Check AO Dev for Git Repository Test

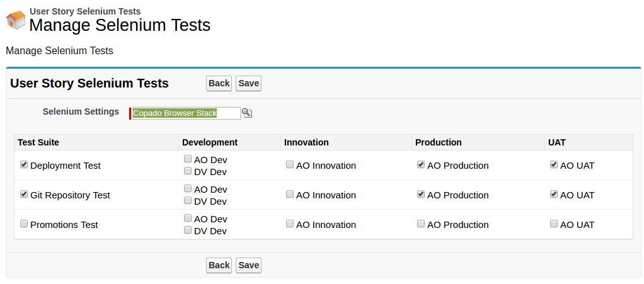click(188, 189)
